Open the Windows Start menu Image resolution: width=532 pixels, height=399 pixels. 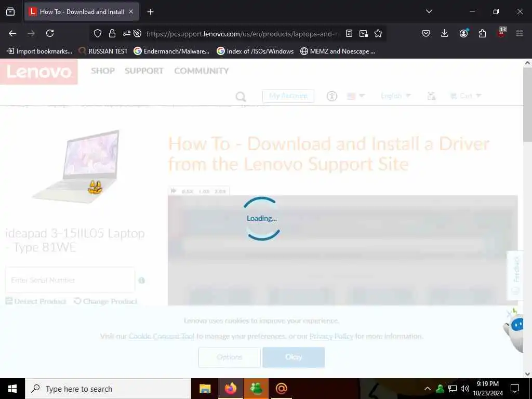pyautogui.click(x=12, y=389)
